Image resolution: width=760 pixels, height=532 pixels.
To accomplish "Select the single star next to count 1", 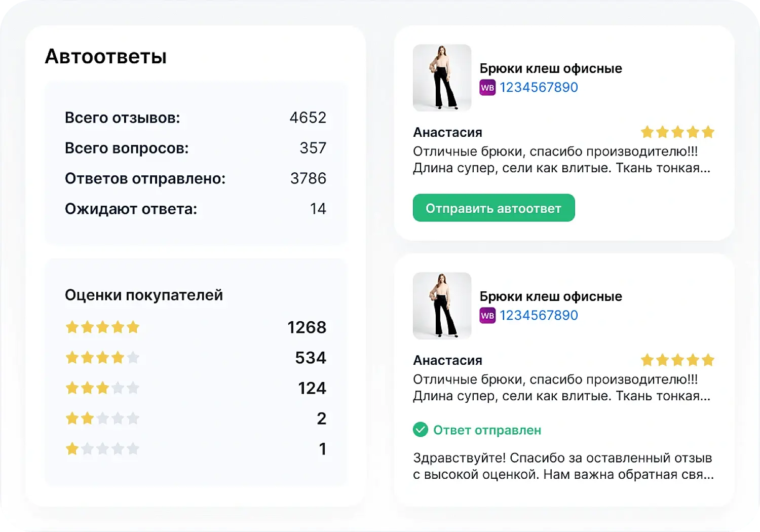I will (71, 448).
